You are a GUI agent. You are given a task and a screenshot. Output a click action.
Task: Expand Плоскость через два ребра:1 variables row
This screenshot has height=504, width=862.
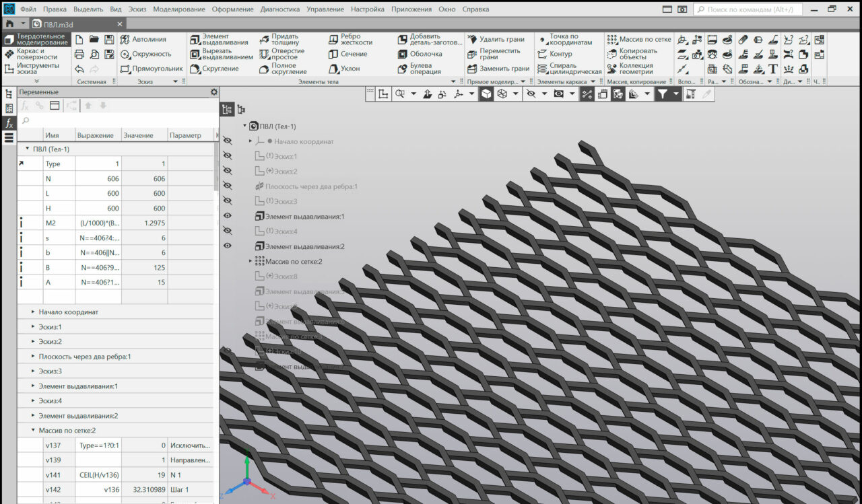point(34,357)
